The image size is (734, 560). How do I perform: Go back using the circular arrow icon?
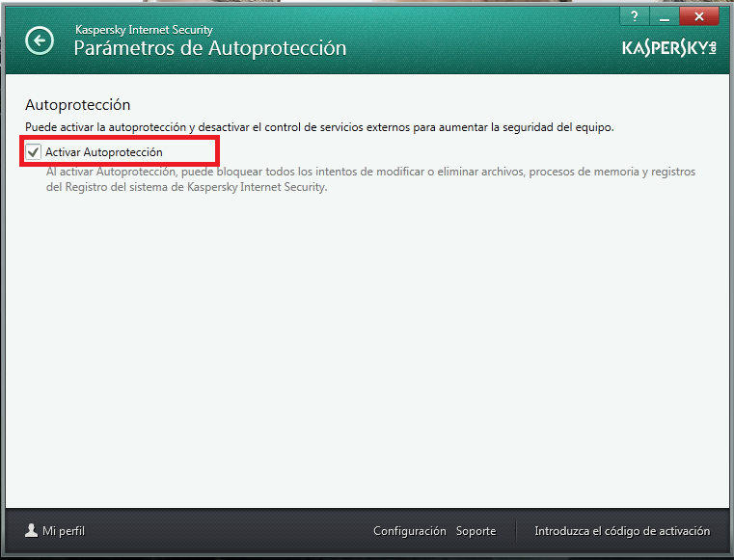(x=40, y=40)
